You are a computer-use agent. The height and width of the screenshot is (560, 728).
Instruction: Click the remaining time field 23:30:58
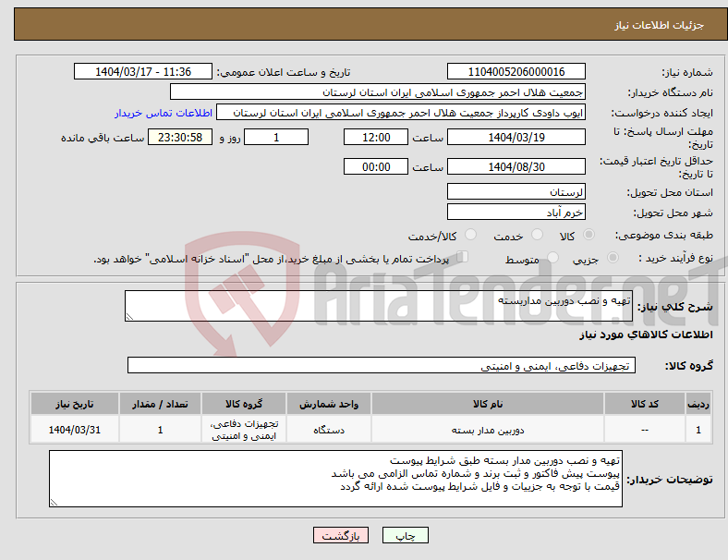point(180,137)
